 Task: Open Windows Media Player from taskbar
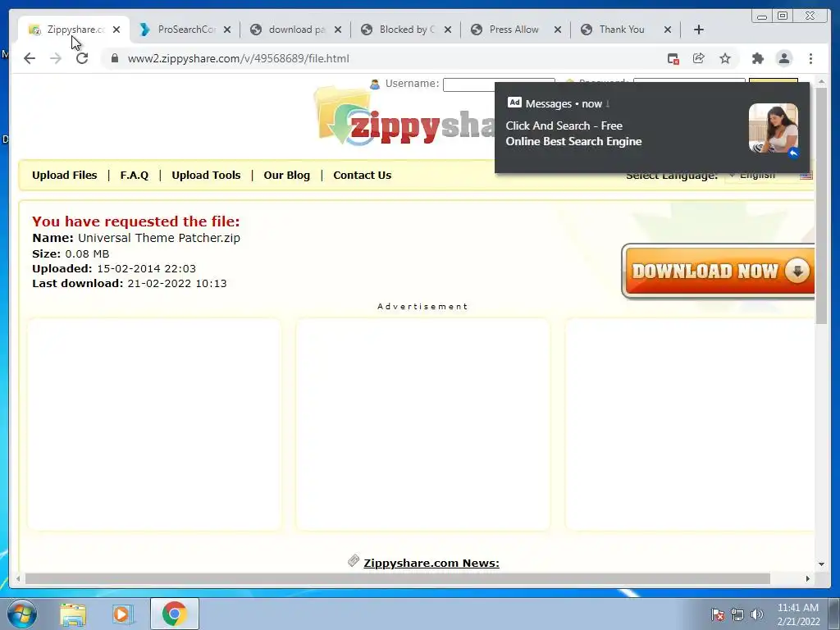click(122, 614)
